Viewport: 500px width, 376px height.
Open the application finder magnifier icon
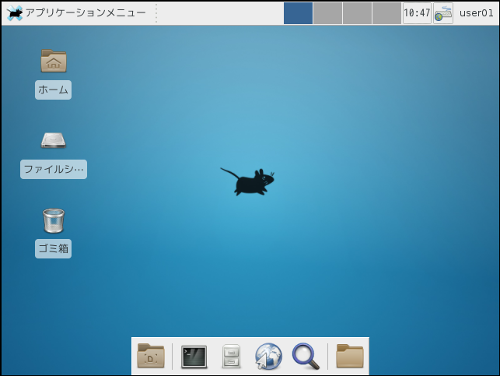pyautogui.click(x=306, y=356)
